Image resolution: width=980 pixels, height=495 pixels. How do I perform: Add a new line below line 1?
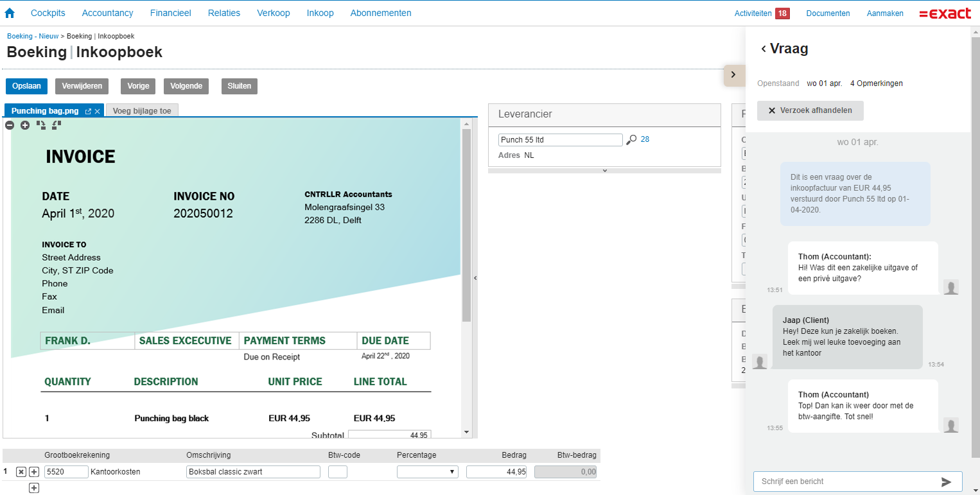pos(34,488)
